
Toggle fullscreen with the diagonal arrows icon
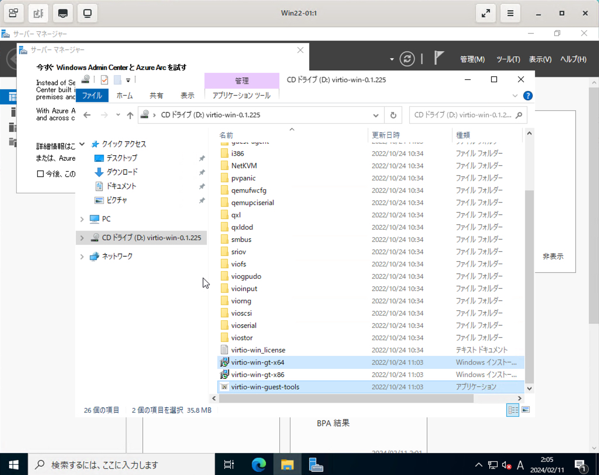[x=486, y=13]
